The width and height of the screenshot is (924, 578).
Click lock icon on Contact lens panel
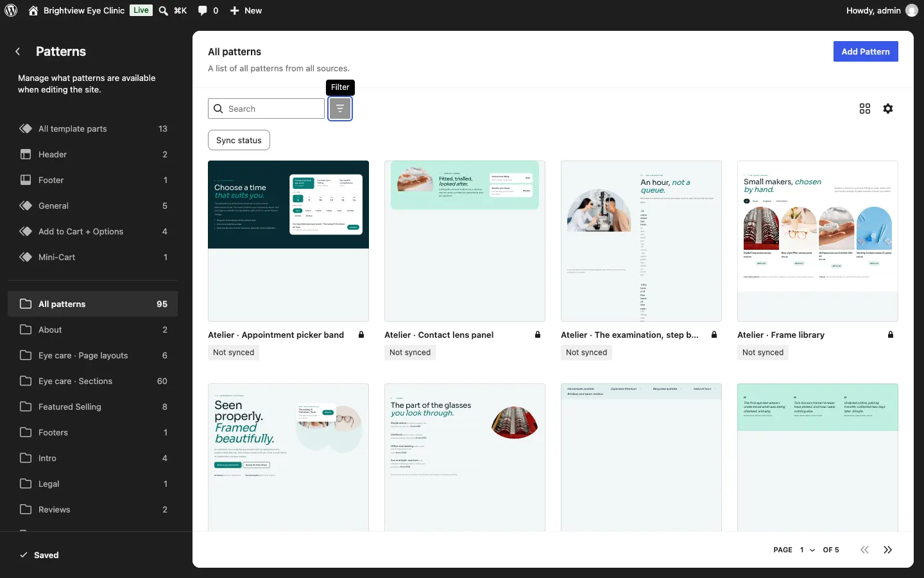(x=538, y=335)
